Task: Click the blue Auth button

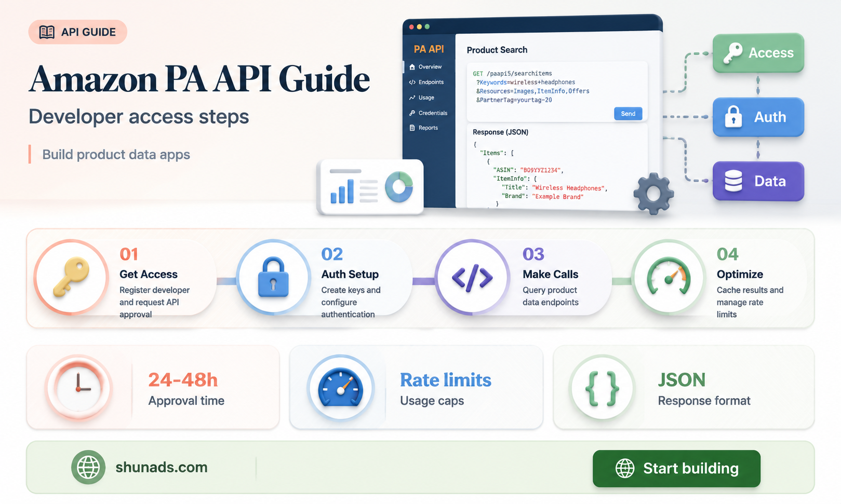Action: [x=758, y=117]
